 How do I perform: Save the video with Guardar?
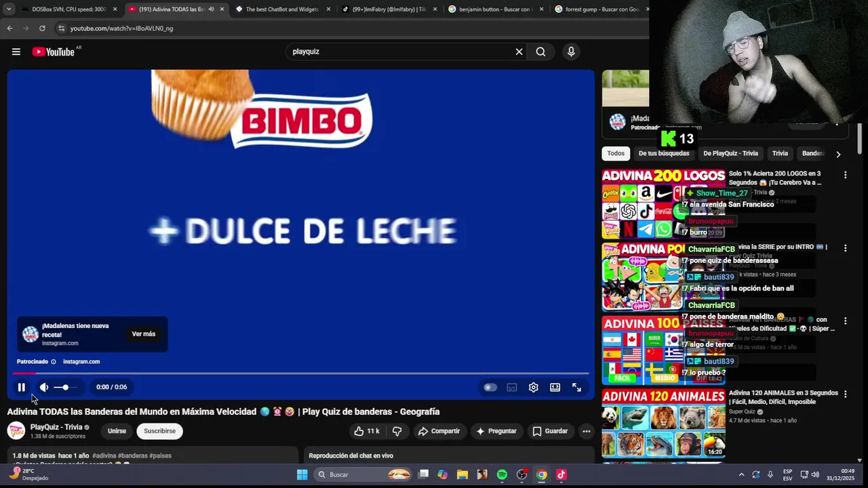point(550,431)
